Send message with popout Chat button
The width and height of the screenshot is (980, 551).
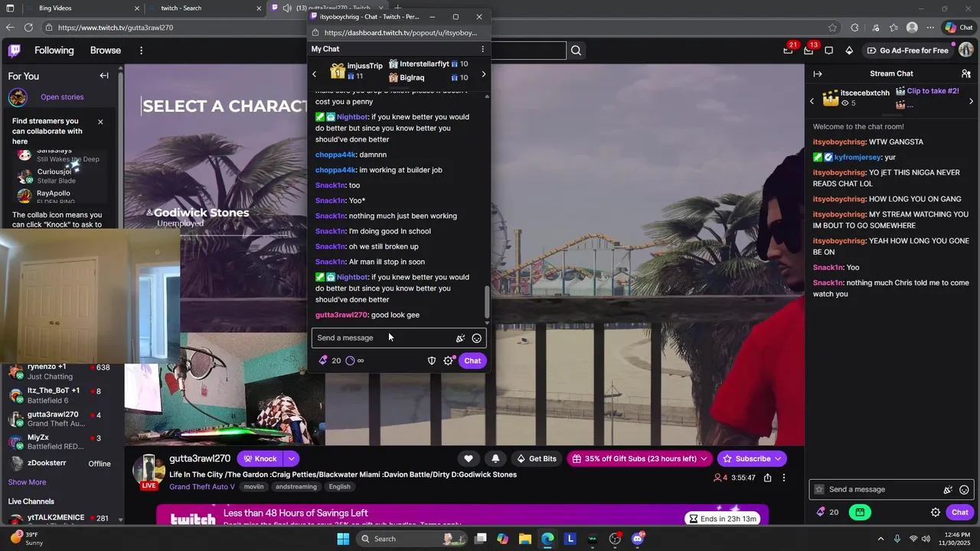[x=472, y=360]
